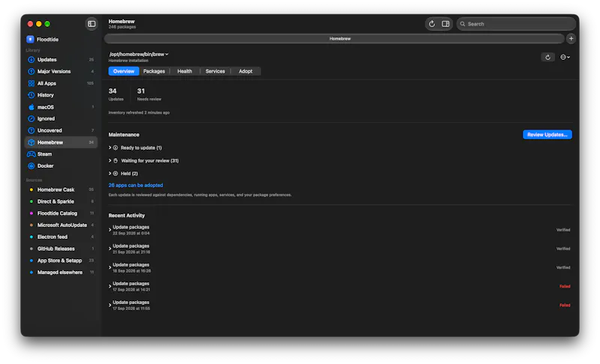Click the Maintenance section heading
This screenshot has width=600, height=364.
click(124, 135)
